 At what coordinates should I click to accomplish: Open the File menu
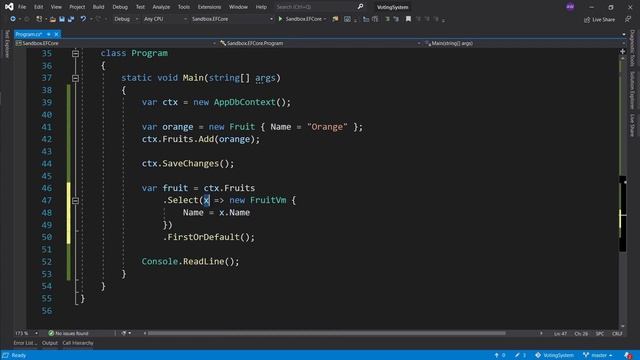22,7
